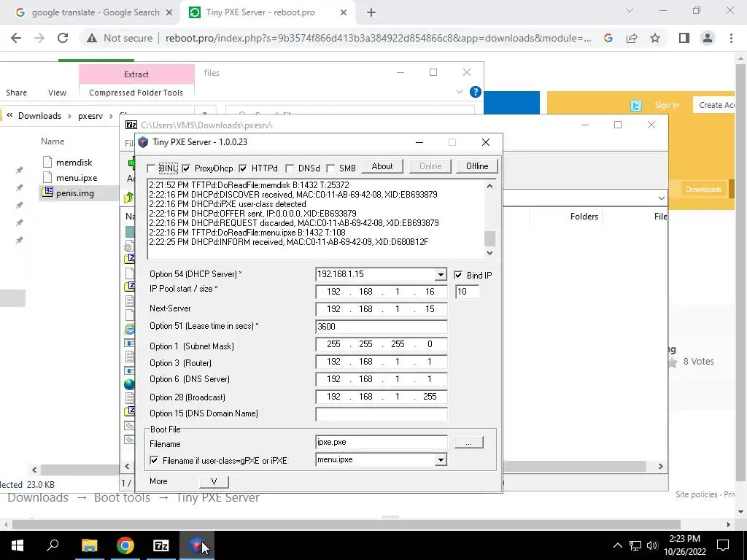The image size is (747, 560).
Task: Toggle the Bind IP checkbox
Action: pyautogui.click(x=458, y=275)
